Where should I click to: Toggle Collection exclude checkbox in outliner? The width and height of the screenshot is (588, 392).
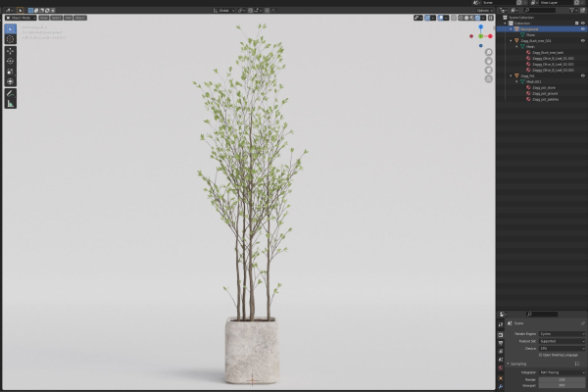click(577, 24)
